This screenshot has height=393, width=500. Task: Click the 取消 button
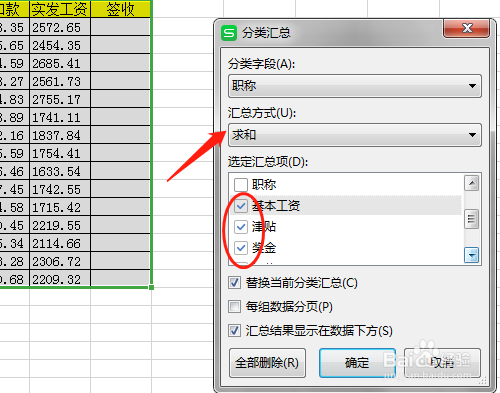(x=442, y=363)
